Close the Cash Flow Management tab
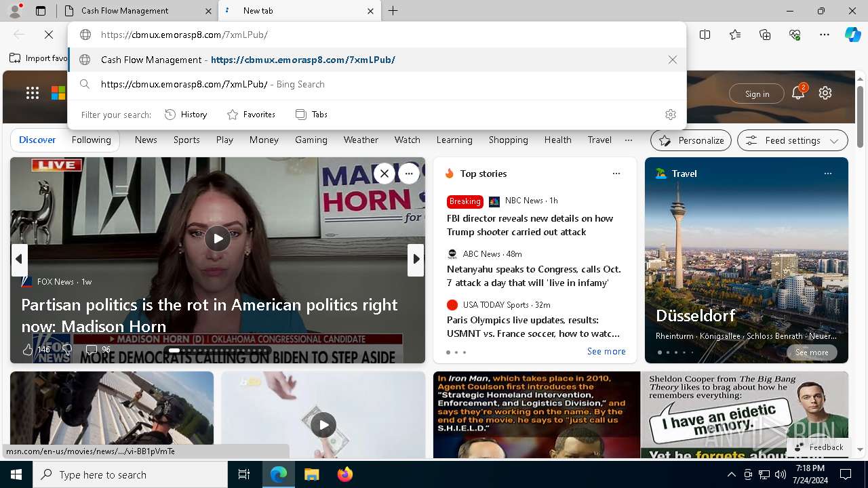Viewport: 868px width, 488px height. (x=208, y=11)
